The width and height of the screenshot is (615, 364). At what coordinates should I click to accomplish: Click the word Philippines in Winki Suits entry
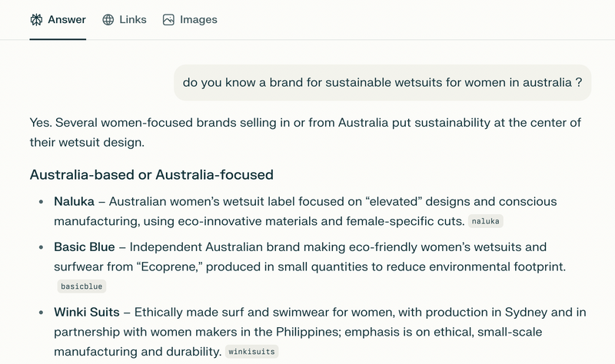point(308,332)
